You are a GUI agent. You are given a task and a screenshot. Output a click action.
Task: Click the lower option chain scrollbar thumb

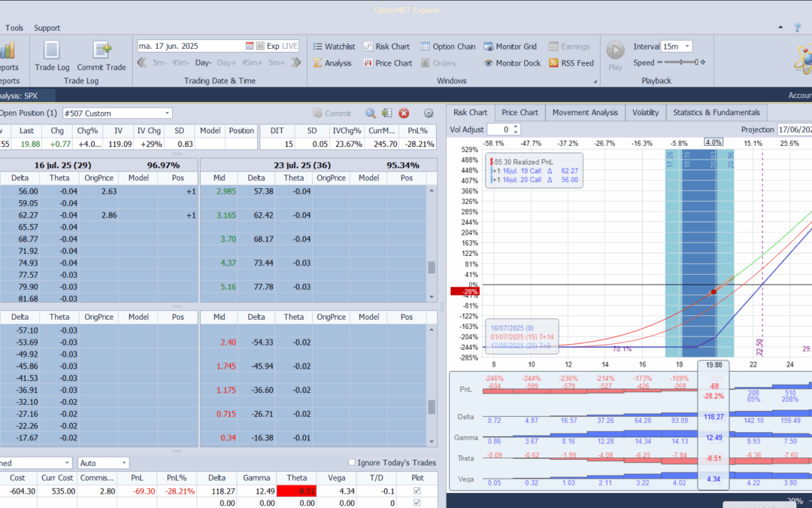[x=432, y=407]
